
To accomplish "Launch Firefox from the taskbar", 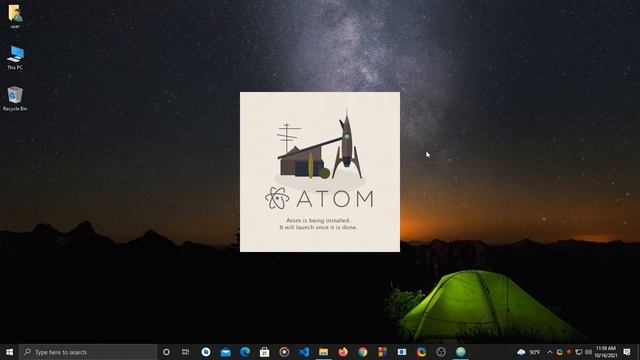I will point(343,352).
